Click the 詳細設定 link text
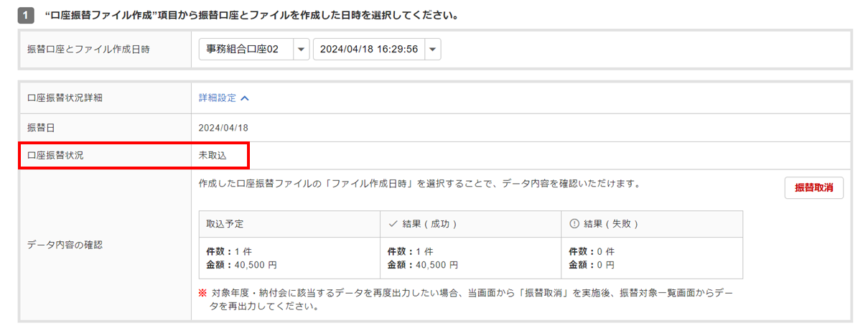The width and height of the screenshot is (868, 331). click(218, 98)
